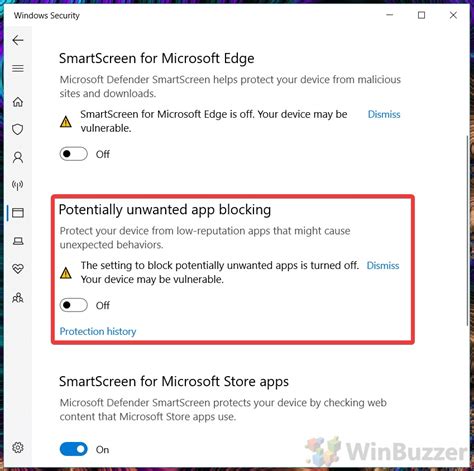The image size is (474, 471).
Task: Turn on SmartScreen for Microsoft Edge toggle
Action: pos(74,154)
